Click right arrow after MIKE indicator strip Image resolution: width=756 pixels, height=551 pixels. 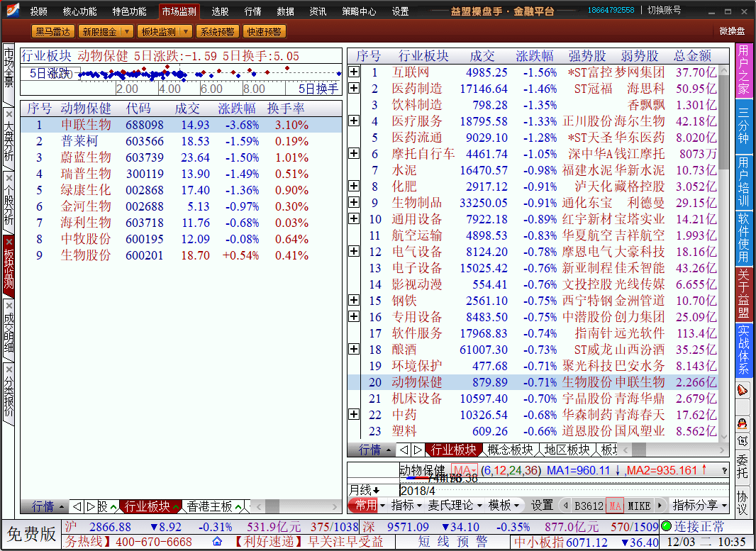click(660, 505)
